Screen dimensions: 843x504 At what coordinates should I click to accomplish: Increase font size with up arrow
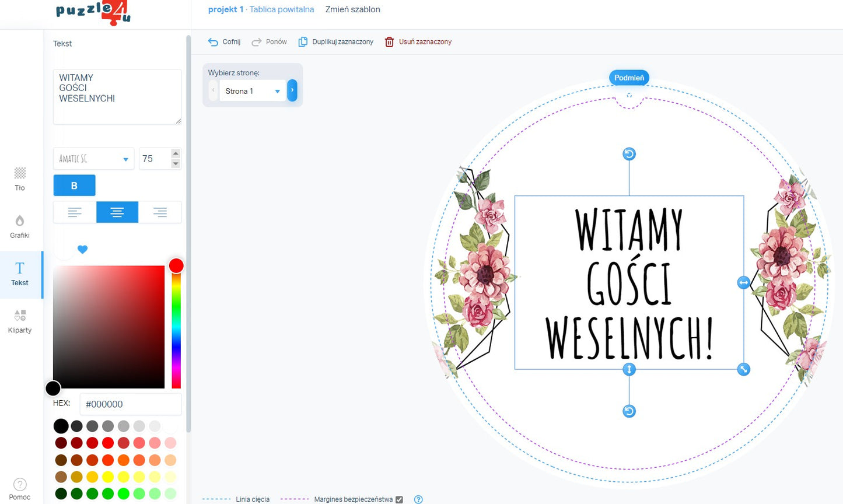[176, 153]
